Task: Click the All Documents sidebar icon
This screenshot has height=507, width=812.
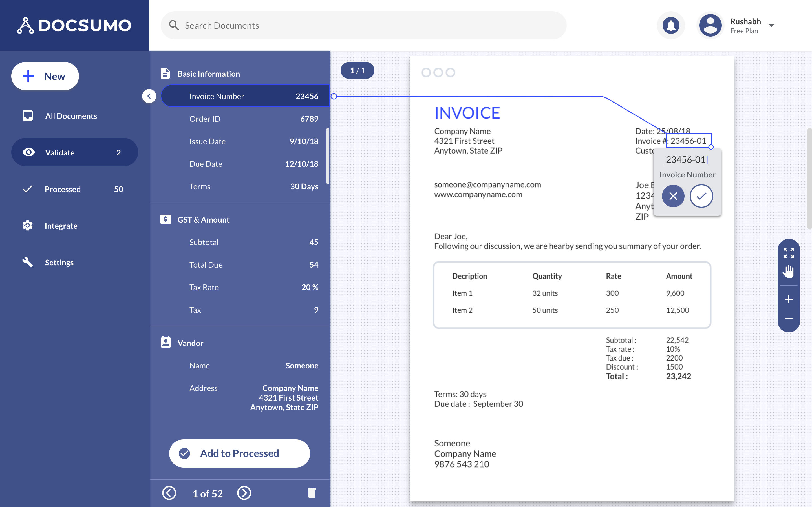Action: point(27,116)
